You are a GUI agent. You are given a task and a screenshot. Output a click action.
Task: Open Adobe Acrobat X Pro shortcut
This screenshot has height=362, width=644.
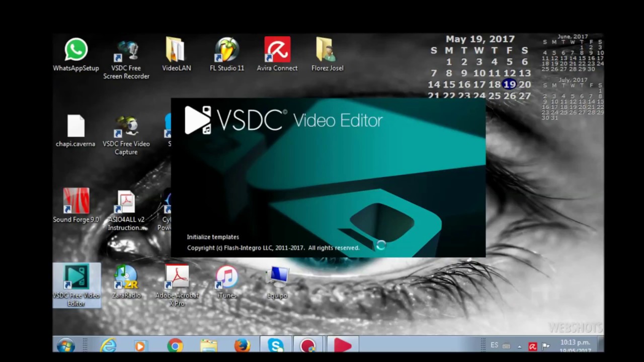coord(177,286)
